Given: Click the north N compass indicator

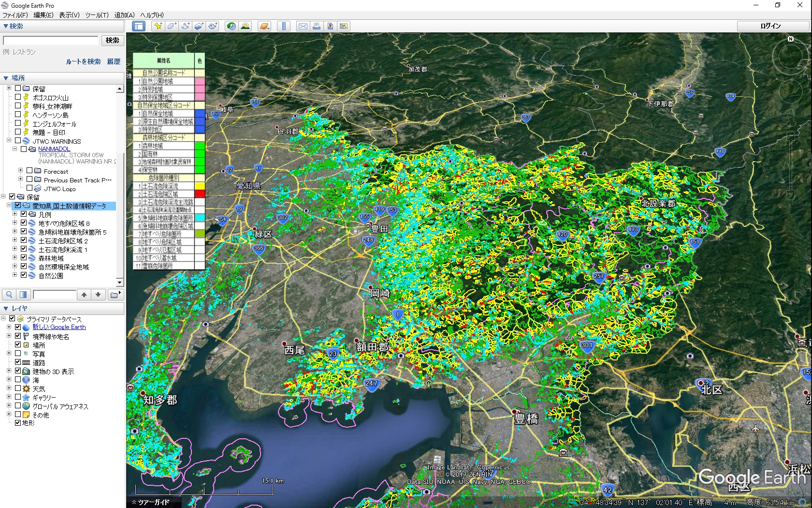Looking at the screenshot, I should click(791, 39).
